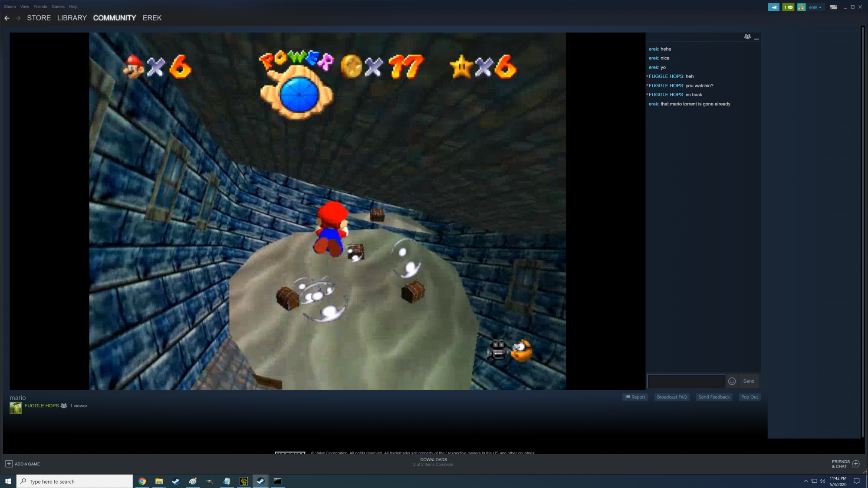This screenshot has width=868, height=488.
Task: Open FUGGLE HOPS broadcaster avatar
Action: coord(16,408)
